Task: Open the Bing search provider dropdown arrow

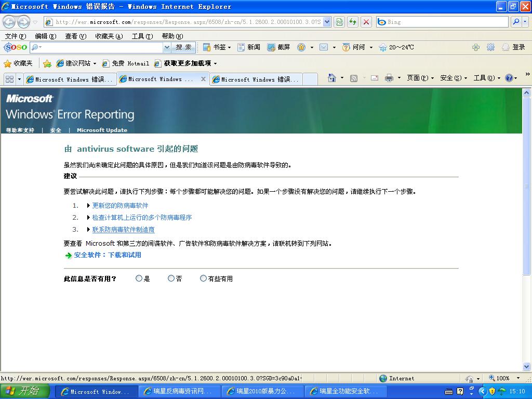Action: 525,22
